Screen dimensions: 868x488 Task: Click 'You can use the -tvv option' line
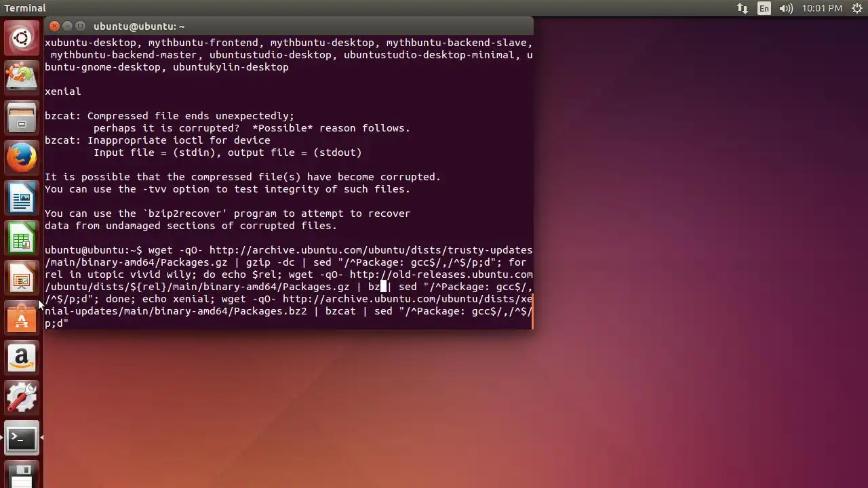(x=227, y=189)
